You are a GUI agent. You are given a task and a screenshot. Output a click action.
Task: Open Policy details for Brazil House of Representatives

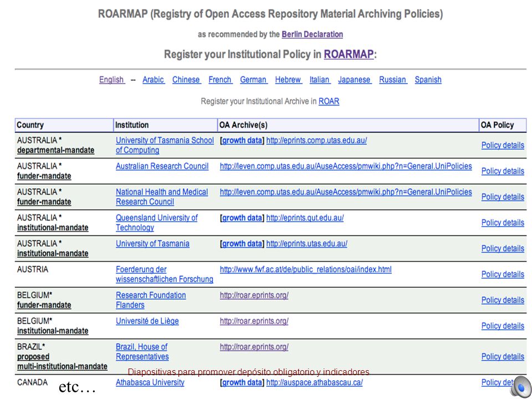click(x=503, y=356)
